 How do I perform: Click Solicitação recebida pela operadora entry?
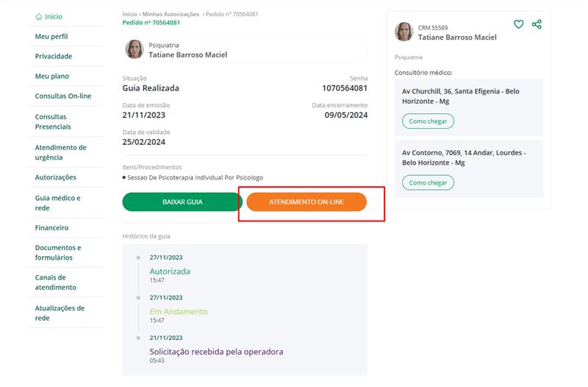tap(216, 352)
